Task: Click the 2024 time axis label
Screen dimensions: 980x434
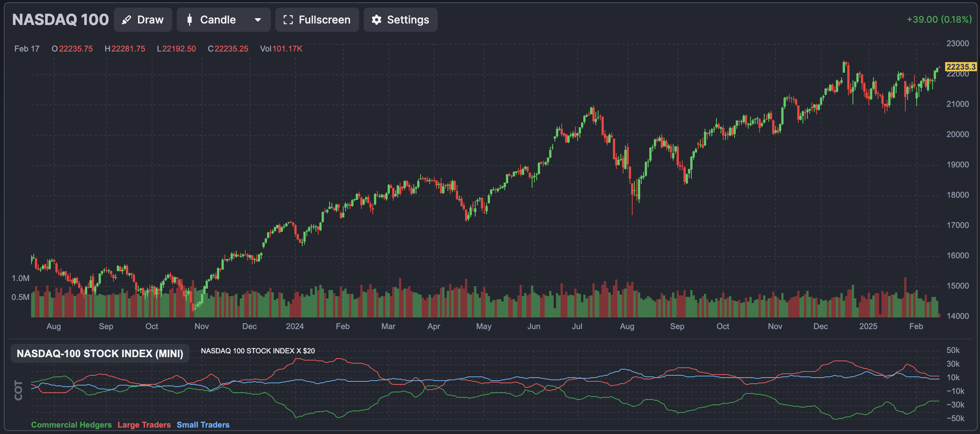Action: click(x=294, y=326)
